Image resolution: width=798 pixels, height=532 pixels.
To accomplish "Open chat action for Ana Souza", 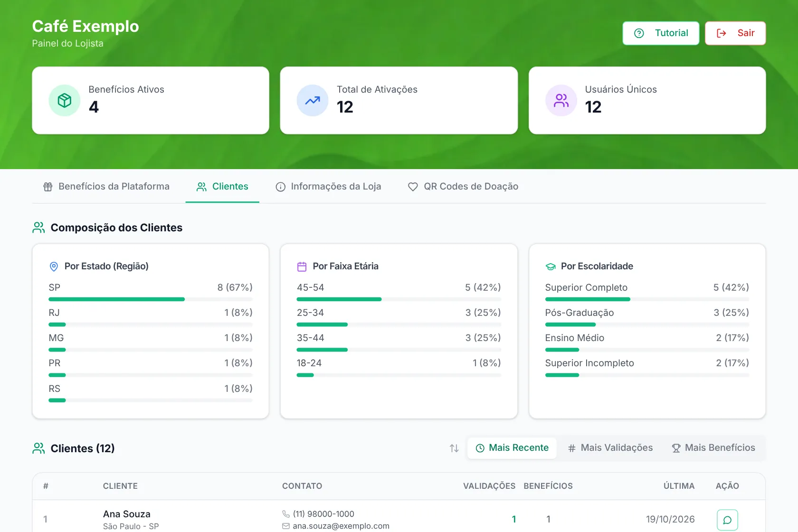I will point(727,520).
